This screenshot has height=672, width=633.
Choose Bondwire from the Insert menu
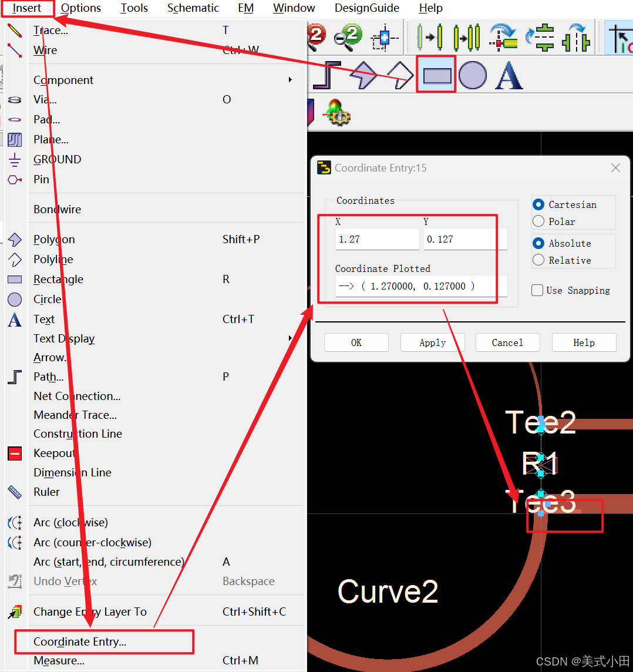[58, 209]
